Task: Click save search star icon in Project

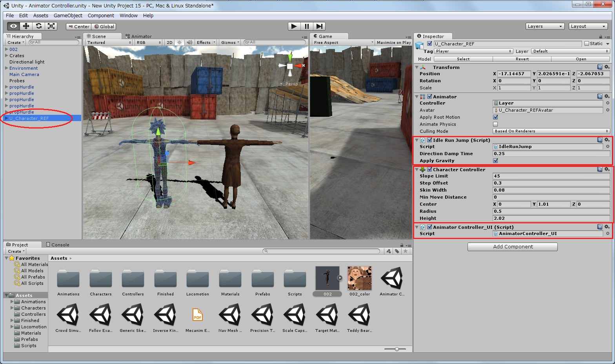Action: [x=406, y=251]
